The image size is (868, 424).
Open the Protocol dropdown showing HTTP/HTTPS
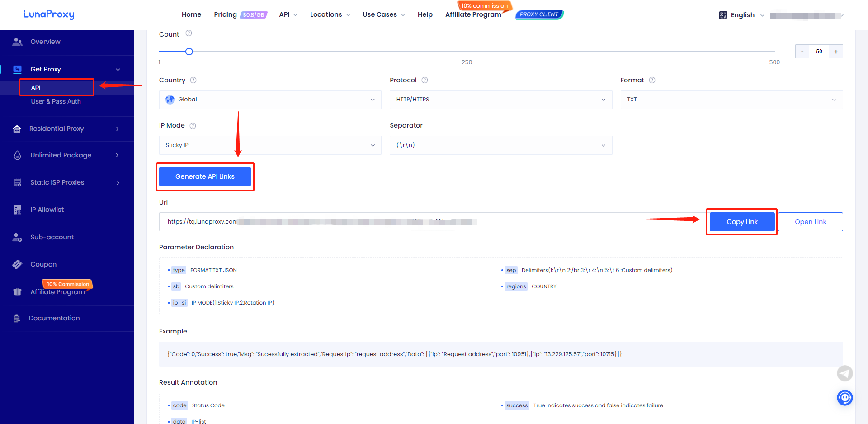(x=500, y=100)
